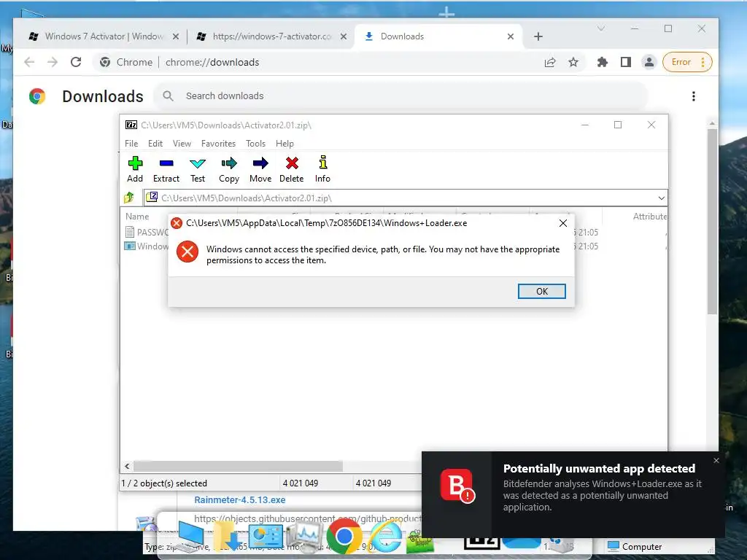Open the Computer monitor dock icon

tap(190, 536)
